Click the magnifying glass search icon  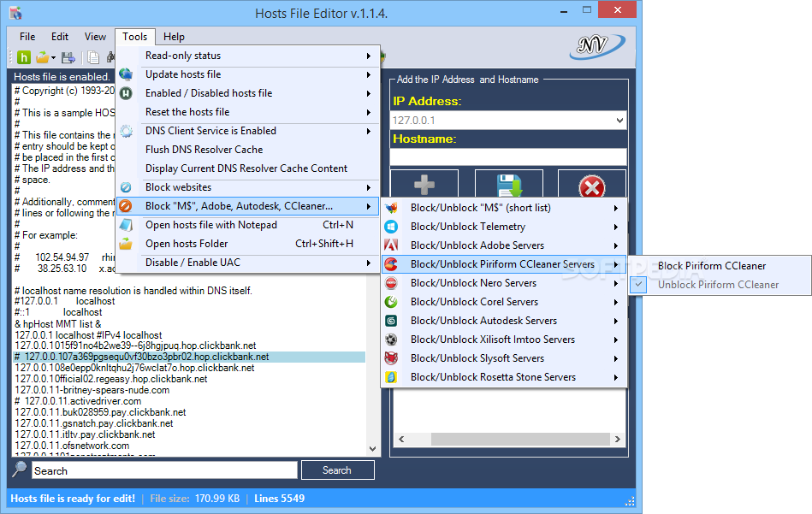click(19, 469)
